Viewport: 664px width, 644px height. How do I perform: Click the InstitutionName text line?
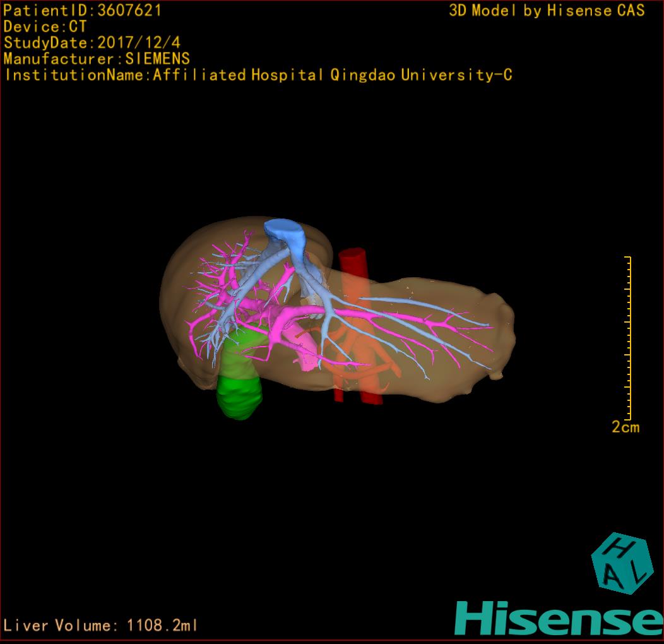pyautogui.click(x=259, y=75)
